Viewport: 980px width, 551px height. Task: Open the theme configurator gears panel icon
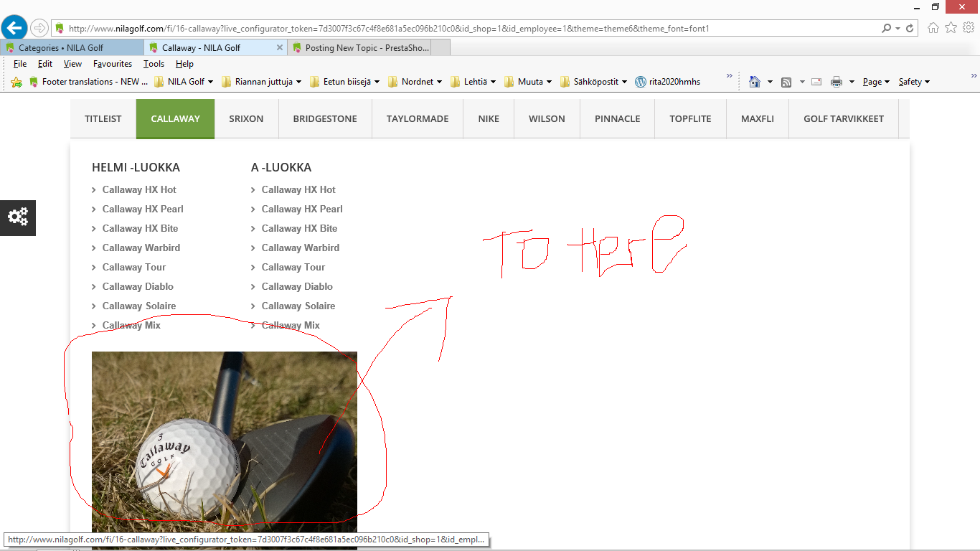click(x=18, y=217)
